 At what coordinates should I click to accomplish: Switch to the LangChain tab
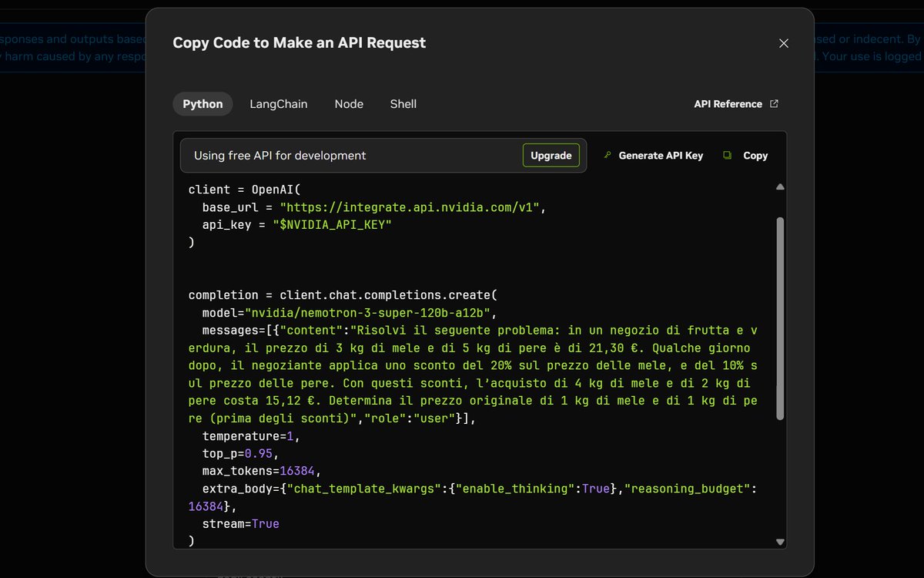point(279,104)
